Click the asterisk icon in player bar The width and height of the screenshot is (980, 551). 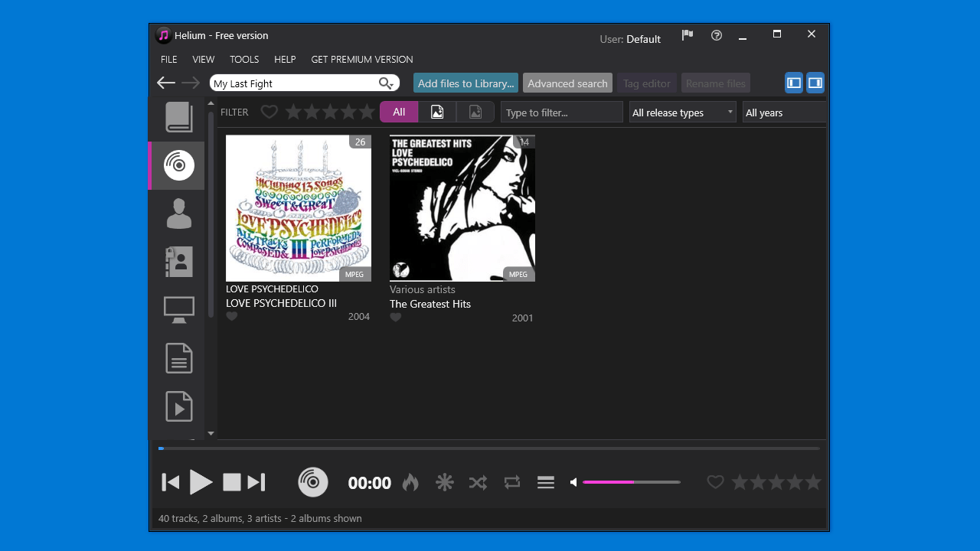tap(445, 482)
